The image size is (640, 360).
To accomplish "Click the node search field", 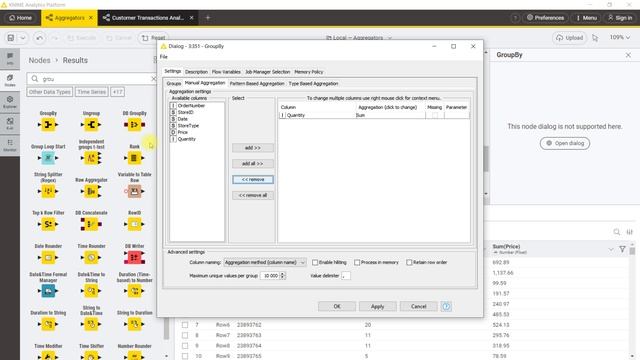I will coord(92,79).
